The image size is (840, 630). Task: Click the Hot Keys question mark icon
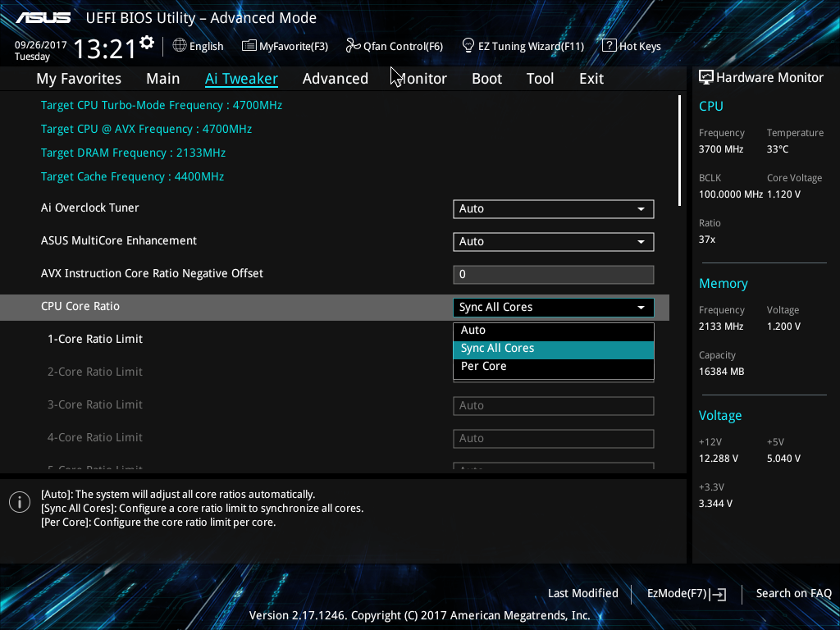pos(609,46)
